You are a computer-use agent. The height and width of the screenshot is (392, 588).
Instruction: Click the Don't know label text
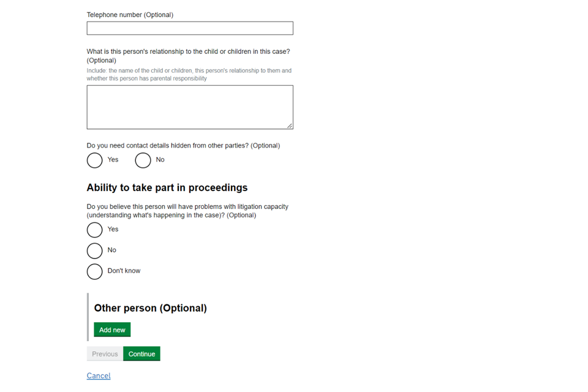124,271
